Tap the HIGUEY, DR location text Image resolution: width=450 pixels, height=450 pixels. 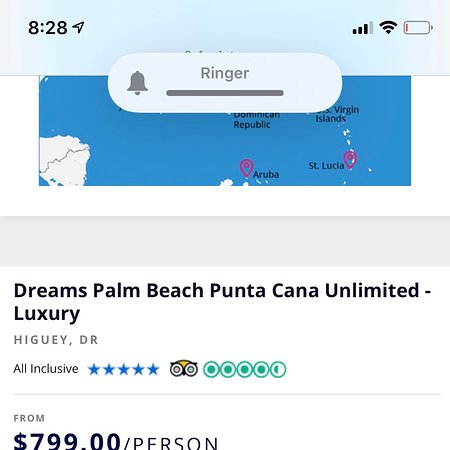[x=56, y=340]
